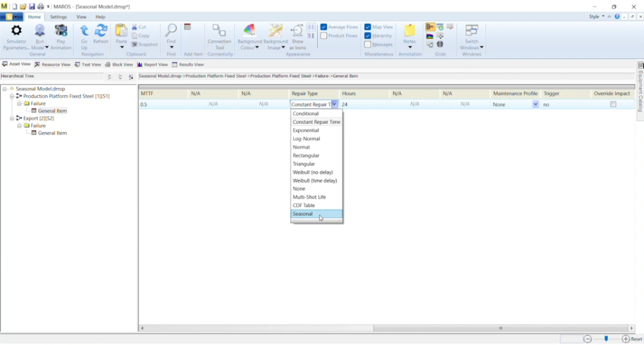Image resolution: width=644 pixels, height=345 pixels.
Task: Choose Weibull (time delay) option
Action: tap(317, 180)
